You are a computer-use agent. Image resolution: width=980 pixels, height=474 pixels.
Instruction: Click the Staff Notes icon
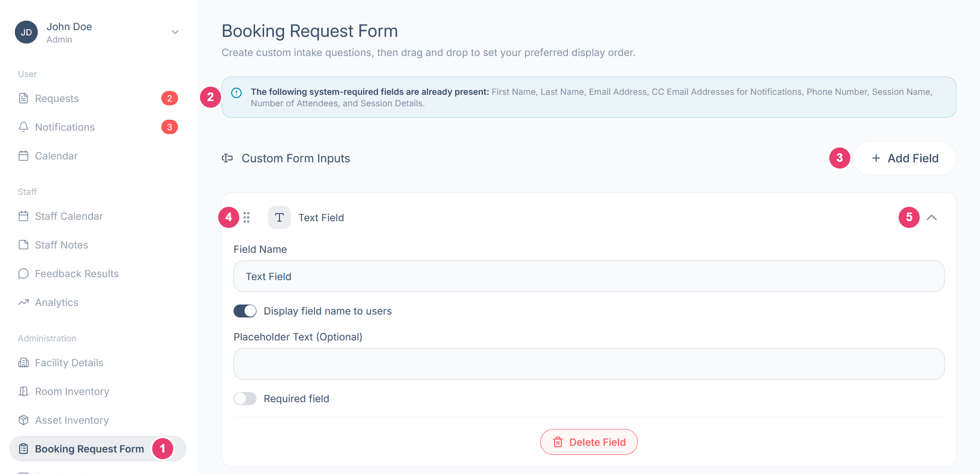click(x=23, y=245)
